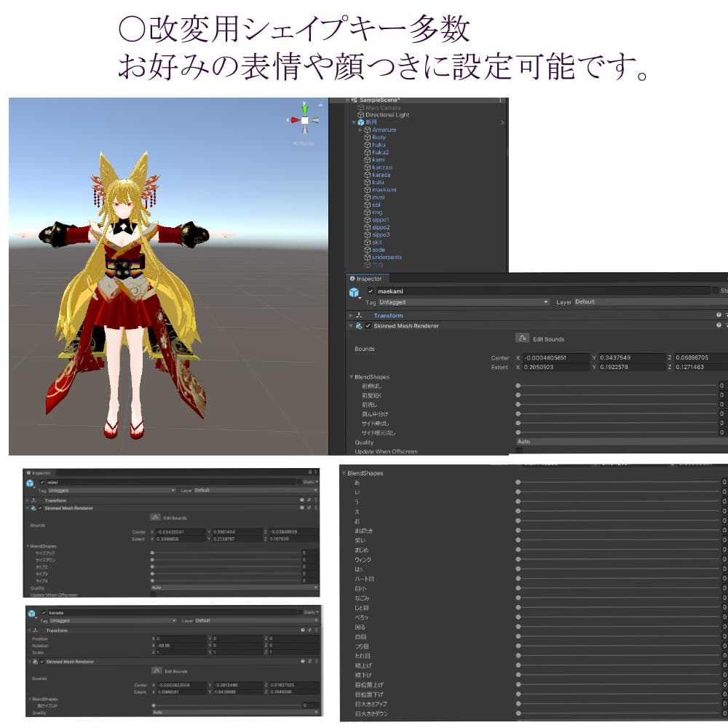Toggle the active checkbox beside maekami name

pyautogui.click(x=371, y=291)
